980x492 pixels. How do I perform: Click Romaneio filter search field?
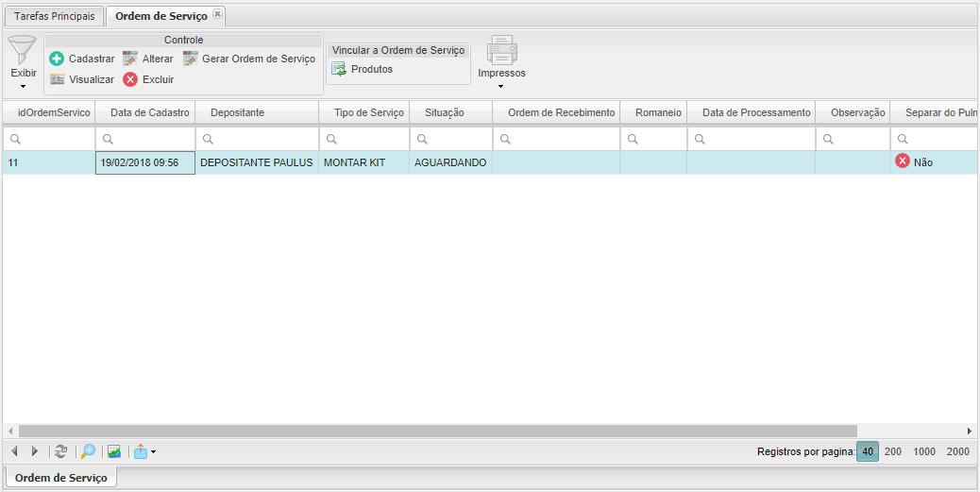coord(653,140)
